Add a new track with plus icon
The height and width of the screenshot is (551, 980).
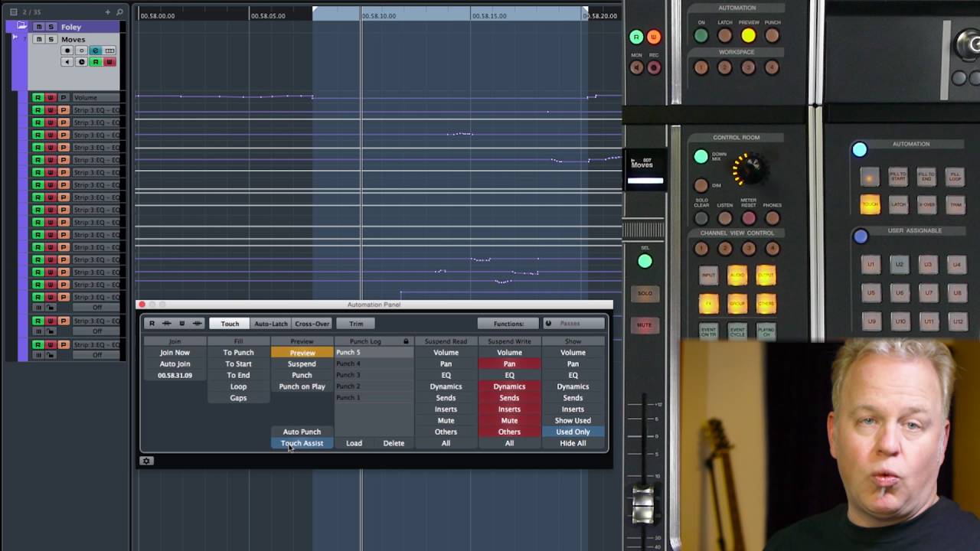tap(107, 12)
